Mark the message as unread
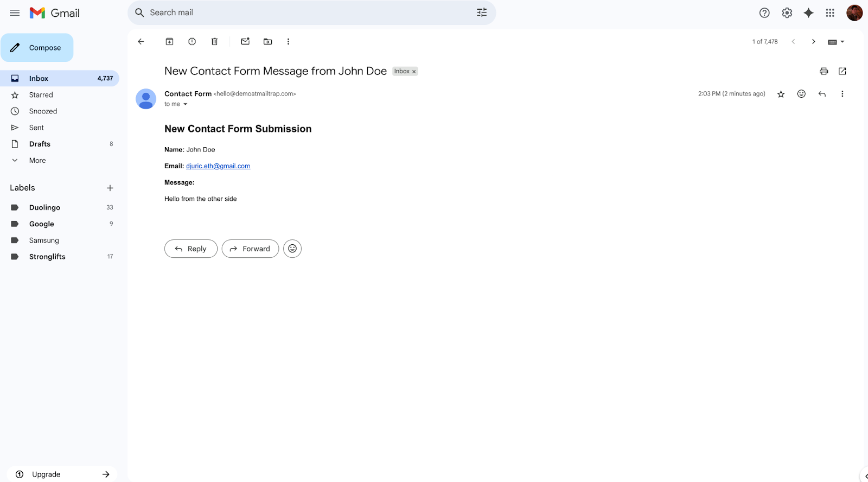The width and height of the screenshot is (868, 482). pos(245,42)
